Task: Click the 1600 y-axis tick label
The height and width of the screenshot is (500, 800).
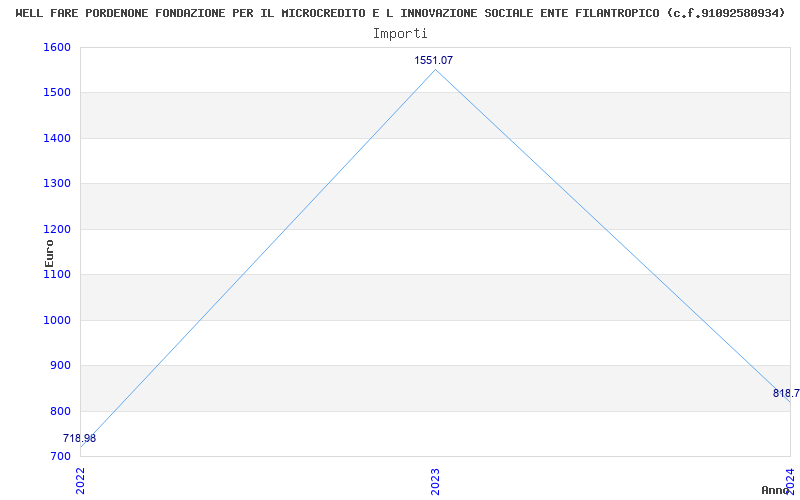Action: pyautogui.click(x=56, y=47)
